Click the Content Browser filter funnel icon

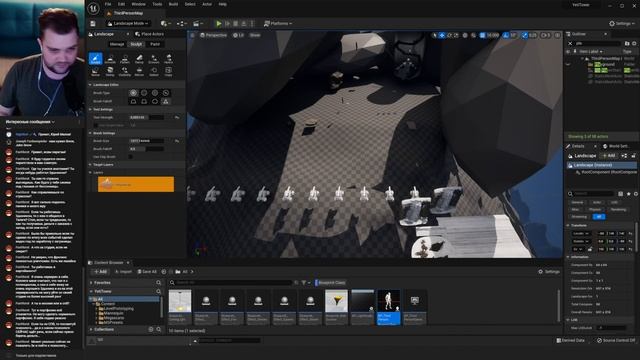coord(304,282)
